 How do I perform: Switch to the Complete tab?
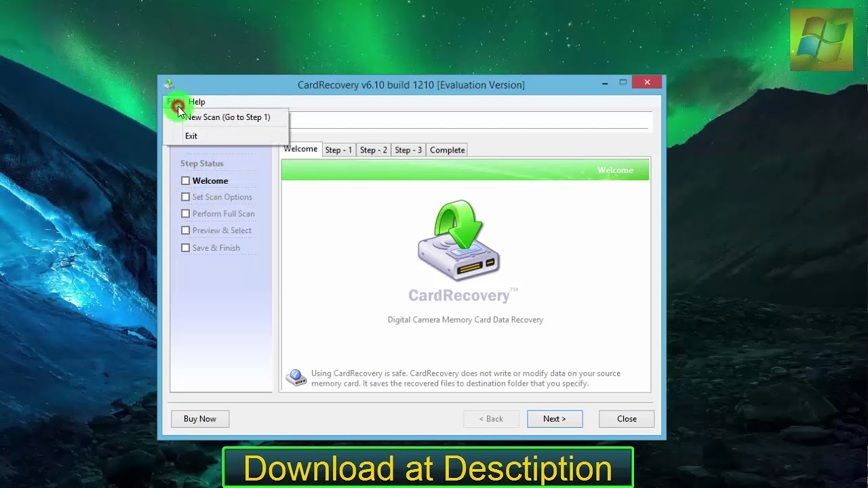pyautogui.click(x=448, y=150)
